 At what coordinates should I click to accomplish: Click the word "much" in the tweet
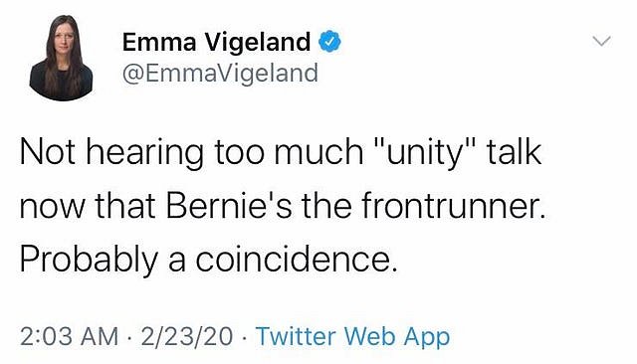318,151
